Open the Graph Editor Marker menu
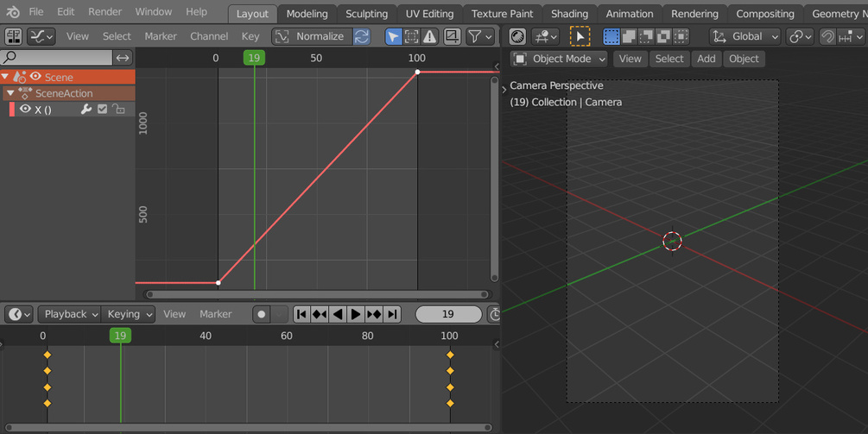This screenshot has height=434, width=868. (161, 36)
